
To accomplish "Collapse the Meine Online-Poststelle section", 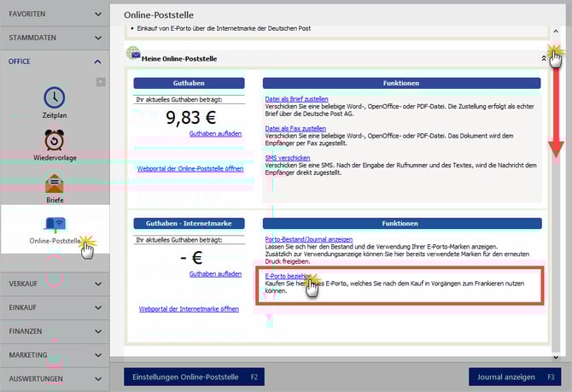I will point(544,58).
